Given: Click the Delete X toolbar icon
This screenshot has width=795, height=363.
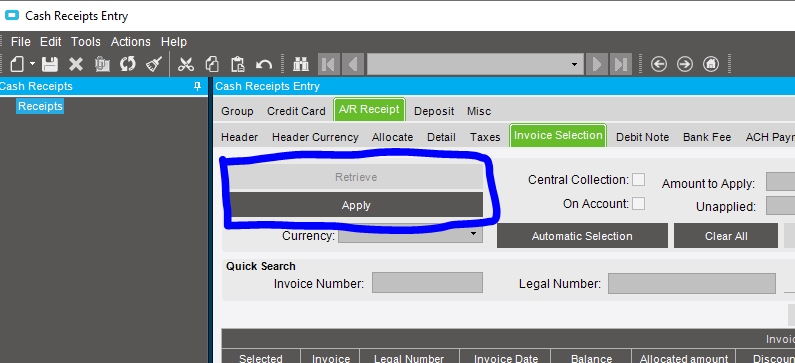Looking at the screenshot, I should pyautogui.click(x=76, y=64).
